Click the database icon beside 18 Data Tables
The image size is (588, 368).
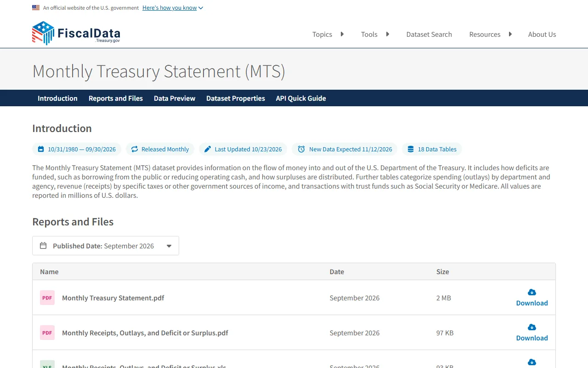click(x=411, y=149)
